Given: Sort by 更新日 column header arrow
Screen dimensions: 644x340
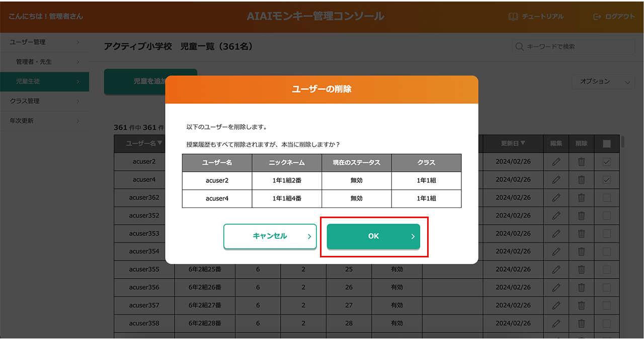Looking at the screenshot, I should 523,144.
